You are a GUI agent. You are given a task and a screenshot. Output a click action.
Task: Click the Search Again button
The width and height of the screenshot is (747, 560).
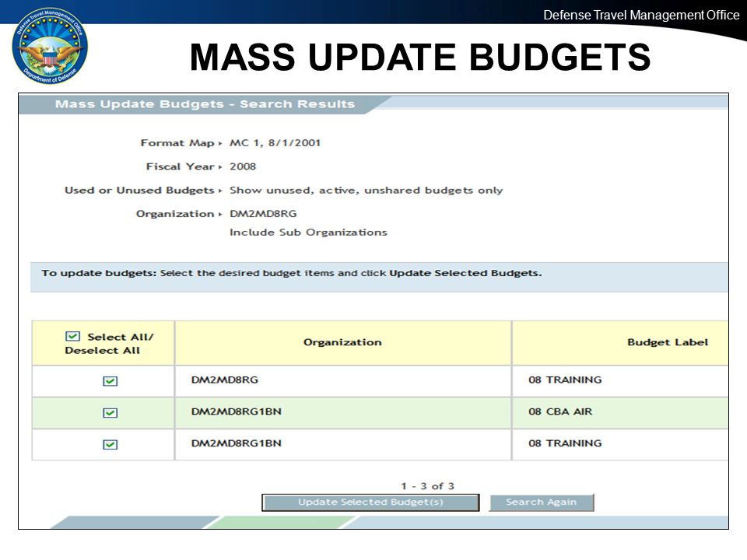pyautogui.click(x=542, y=502)
